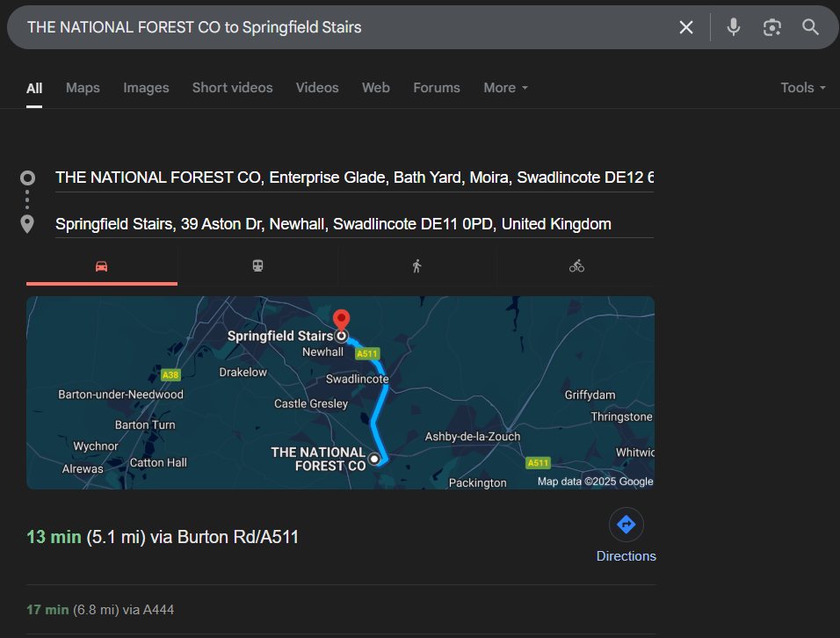840x638 pixels.
Task: Click Catton Hall label on the map
Action: coord(158,462)
